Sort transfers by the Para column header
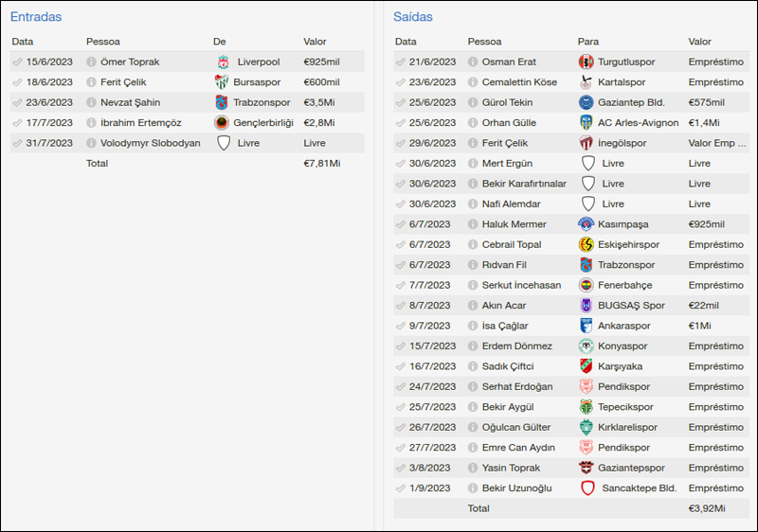The height and width of the screenshot is (532, 758). [587, 42]
